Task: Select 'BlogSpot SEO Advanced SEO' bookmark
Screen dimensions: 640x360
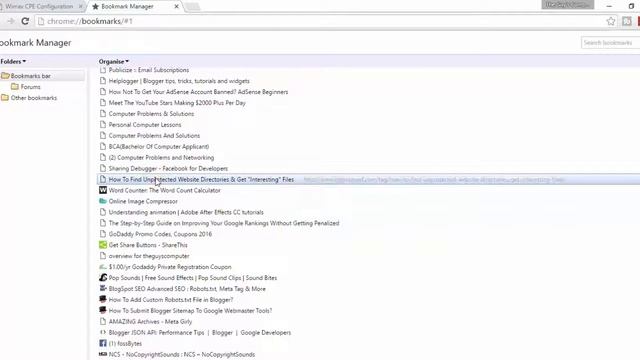Action: click(187, 289)
